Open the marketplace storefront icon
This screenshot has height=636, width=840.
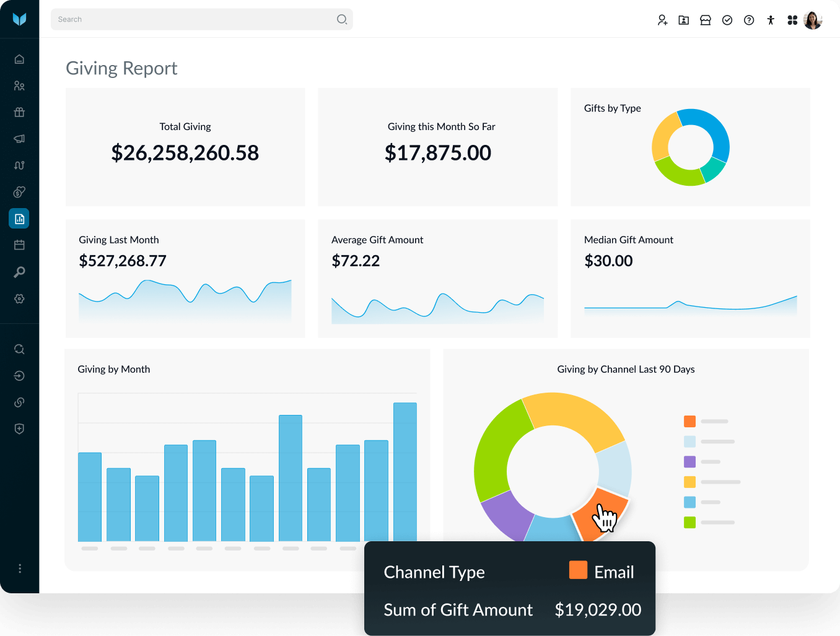tap(706, 20)
